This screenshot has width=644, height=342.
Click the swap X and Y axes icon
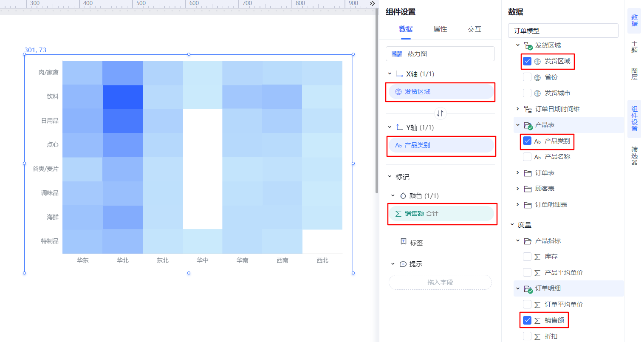[440, 113]
